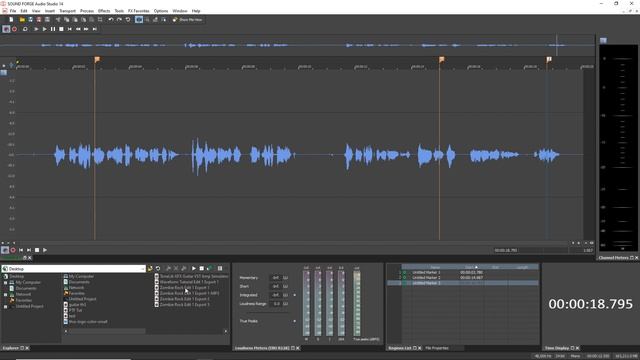The width and height of the screenshot is (640, 360).
Task: Open the Process menu
Action: click(x=87, y=11)
